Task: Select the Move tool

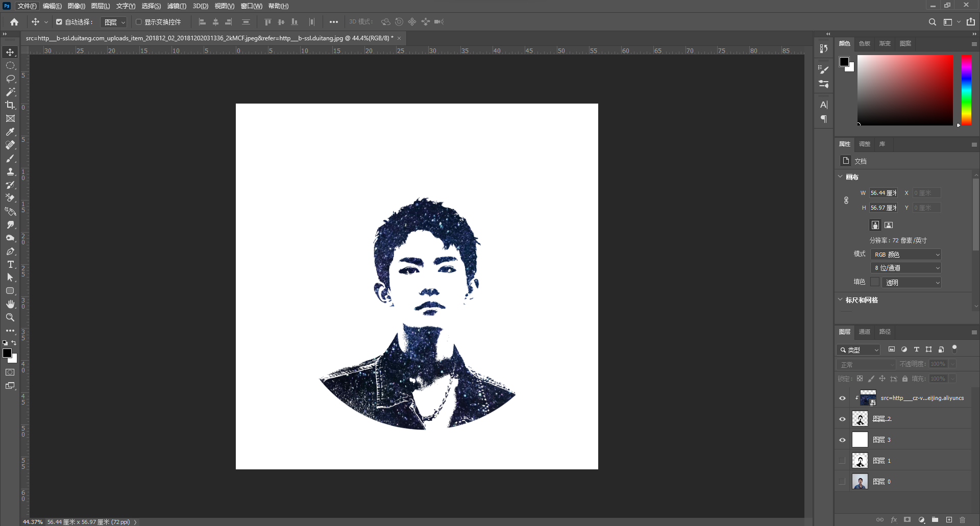Action: [x=10, y=53]
